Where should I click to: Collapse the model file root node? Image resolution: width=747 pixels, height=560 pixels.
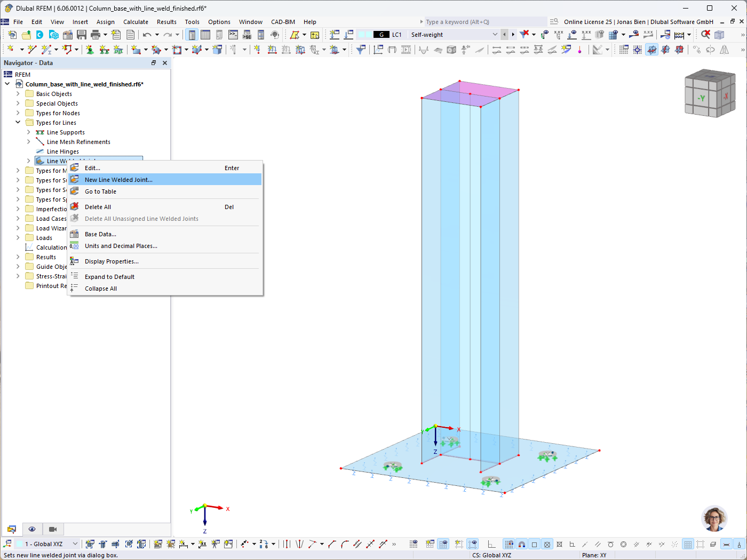(7, 84)
